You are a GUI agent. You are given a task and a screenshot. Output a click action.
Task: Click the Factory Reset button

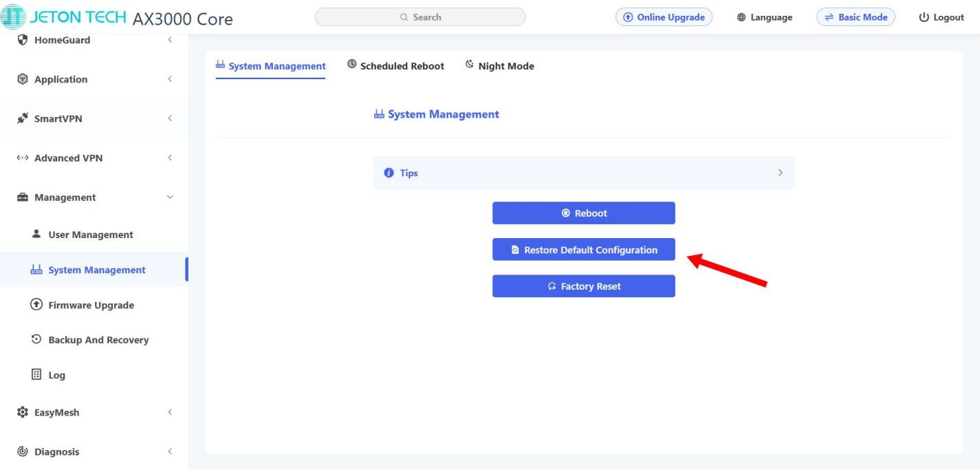click(584, 286)
